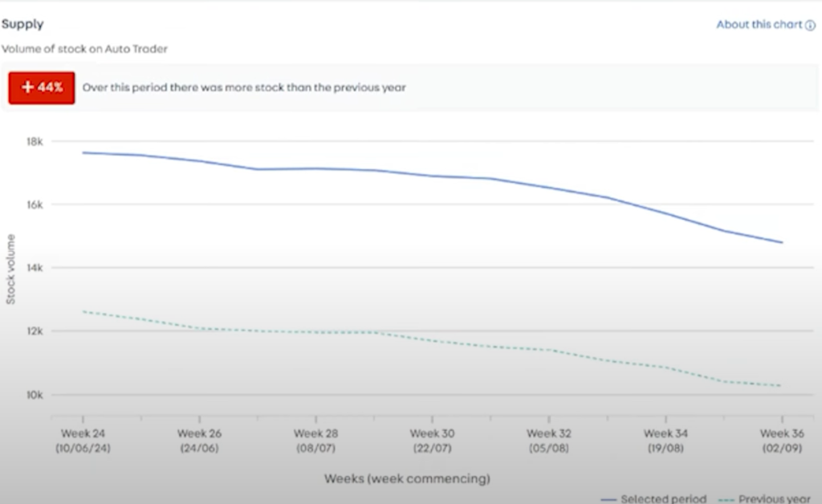The height and width of the screenshot is (504, 822).
Task: Click the Supply chart heading
Action: 22,24
